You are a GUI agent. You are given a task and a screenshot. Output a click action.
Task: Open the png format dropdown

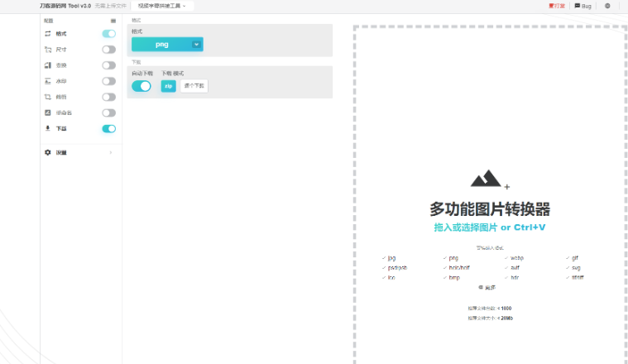167,45
